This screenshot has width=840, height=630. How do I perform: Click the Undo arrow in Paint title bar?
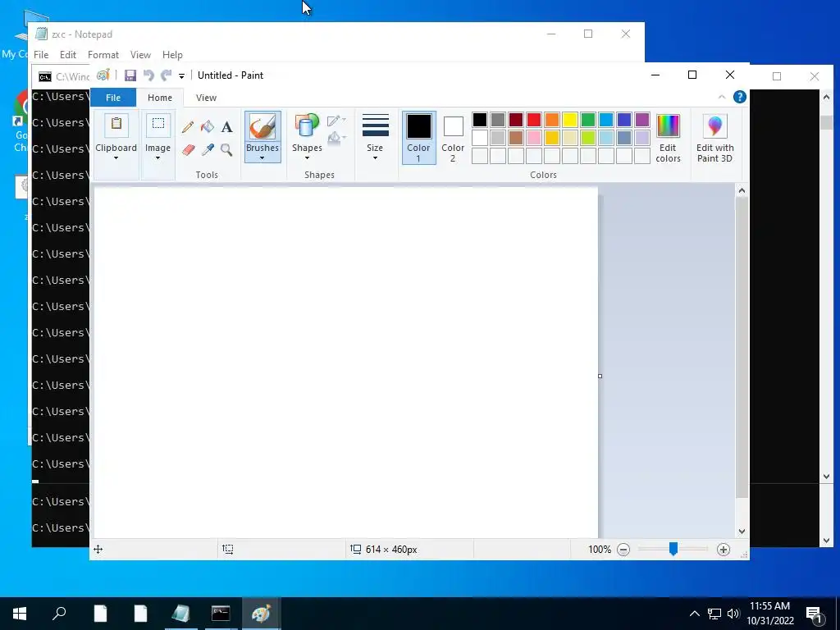(148, 75)
